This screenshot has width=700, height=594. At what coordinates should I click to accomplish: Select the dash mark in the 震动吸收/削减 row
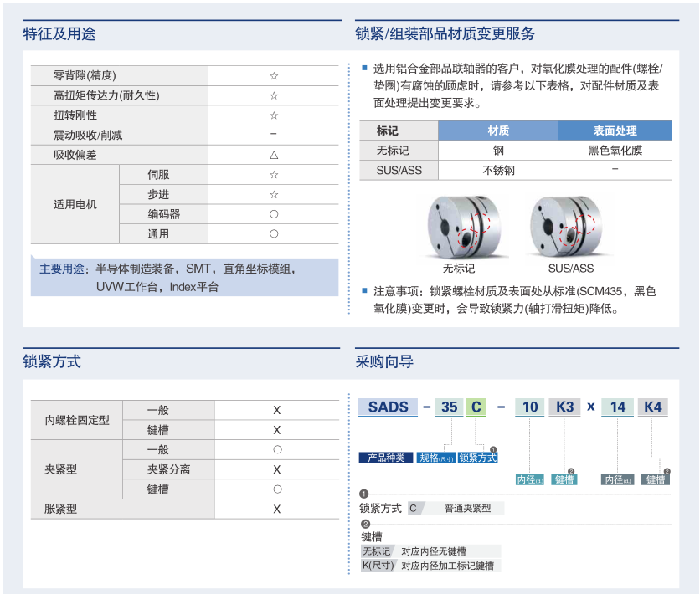coord(274,135)
